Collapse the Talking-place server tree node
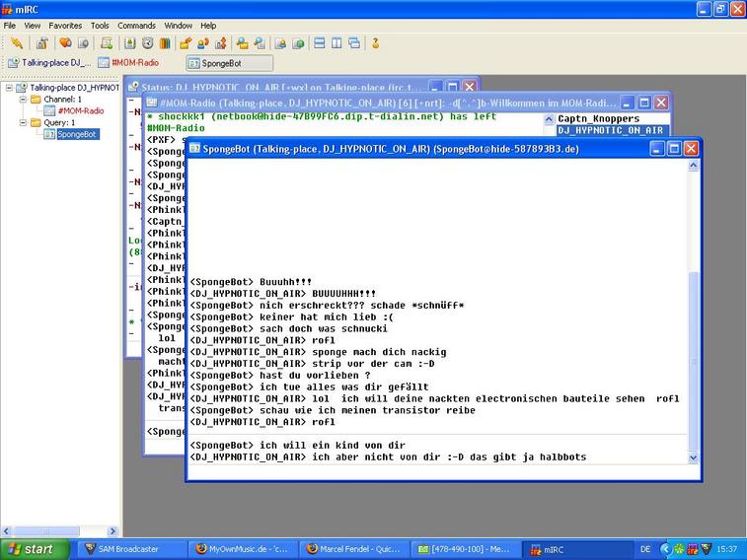 click(9, 88)
